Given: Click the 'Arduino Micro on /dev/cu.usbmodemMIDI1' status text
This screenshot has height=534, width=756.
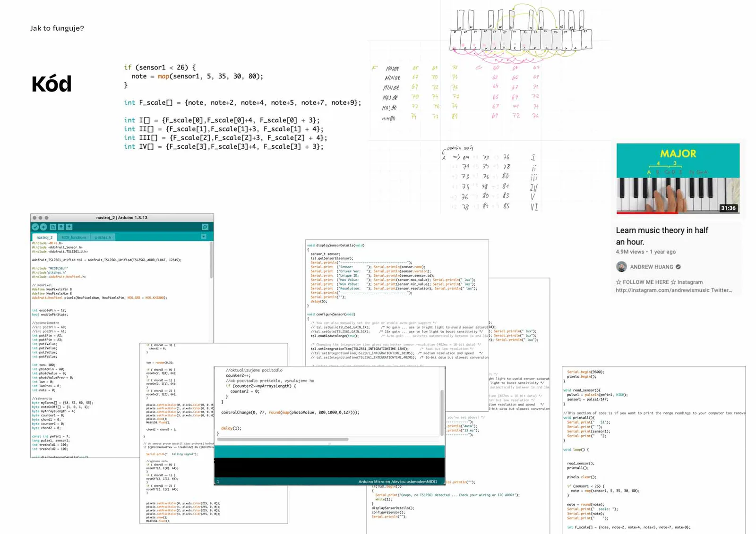Looking at the screenshot, I should [397, 482].
